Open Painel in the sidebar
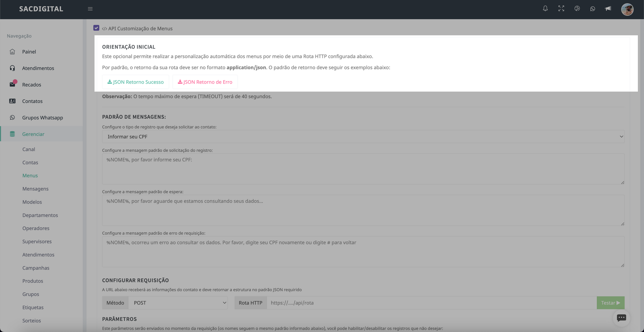 point(29,52)
